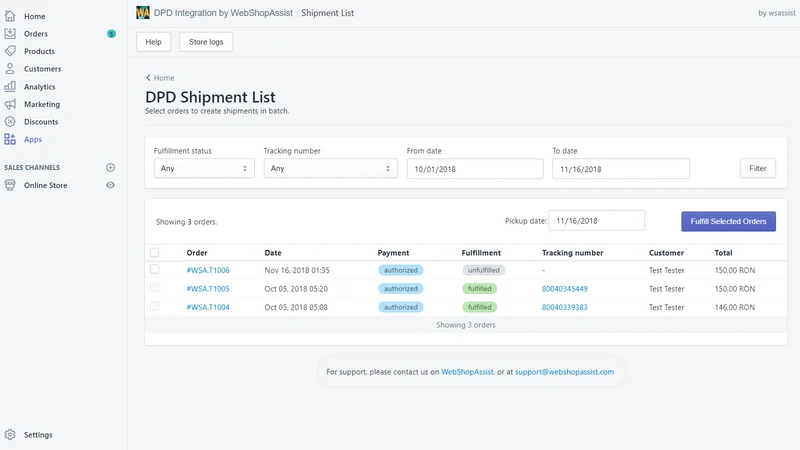Image resolution: width=800 pixels, height=450 pixels.
Task: Open order link #WSA.T1005
Action: click(208, 289)
